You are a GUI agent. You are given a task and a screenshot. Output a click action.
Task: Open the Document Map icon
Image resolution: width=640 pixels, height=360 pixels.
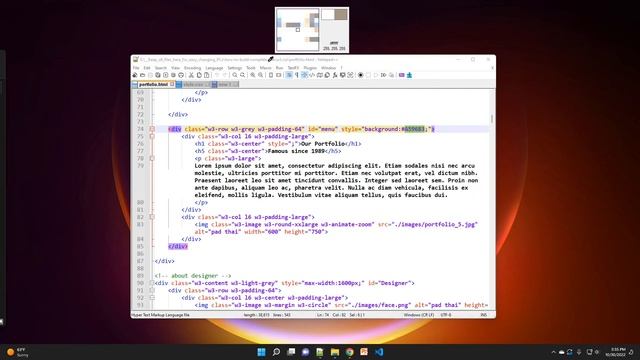(x=320, y=75)
